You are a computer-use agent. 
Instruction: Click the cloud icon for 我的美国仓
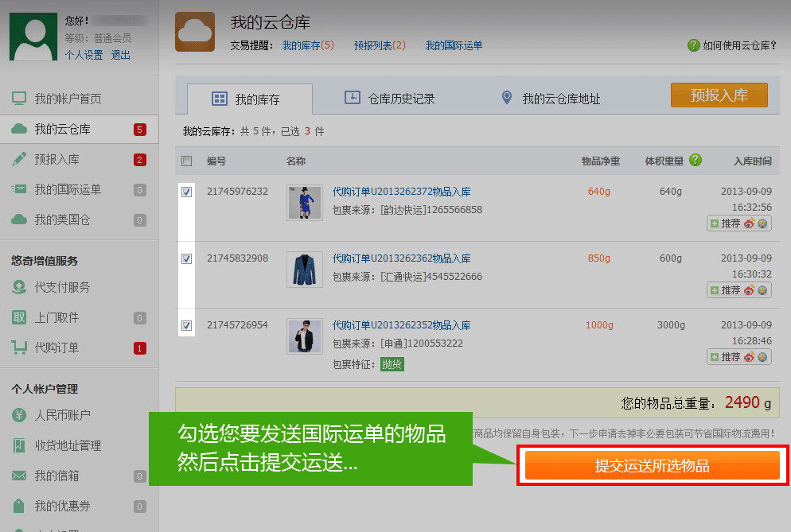point(19,219)
